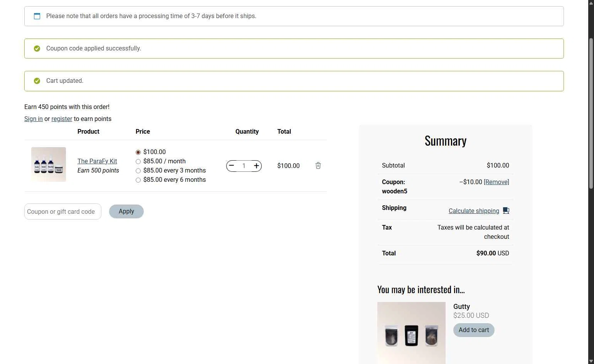Click the Summary heading
Screen dimensions: 594x364
pos(446,141)
